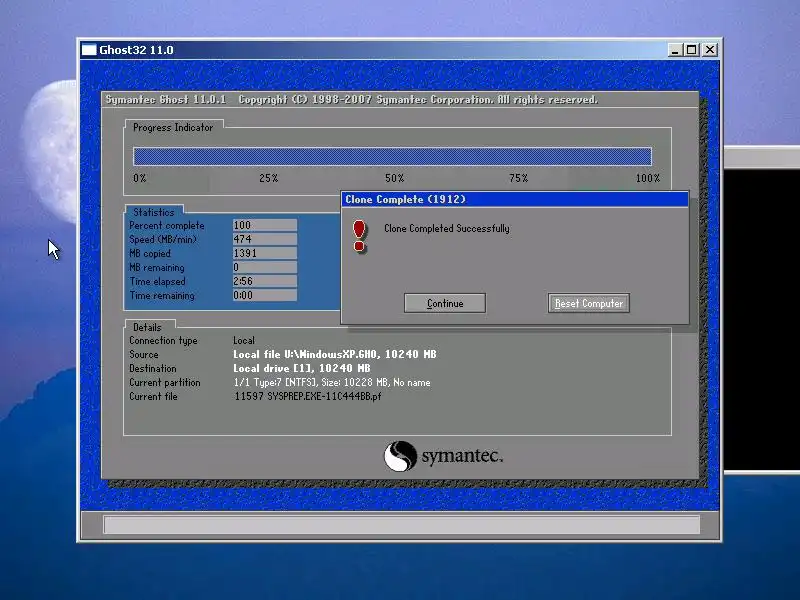Click the Time remaining value 0:00
Screen dimensions: 800x600
(x=265, y=295)
